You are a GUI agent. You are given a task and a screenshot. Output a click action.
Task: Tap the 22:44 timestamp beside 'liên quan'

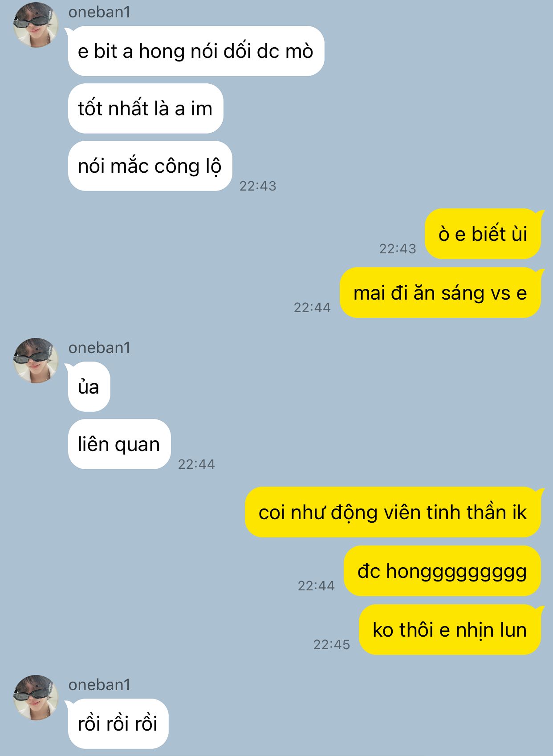click(196, 464)
